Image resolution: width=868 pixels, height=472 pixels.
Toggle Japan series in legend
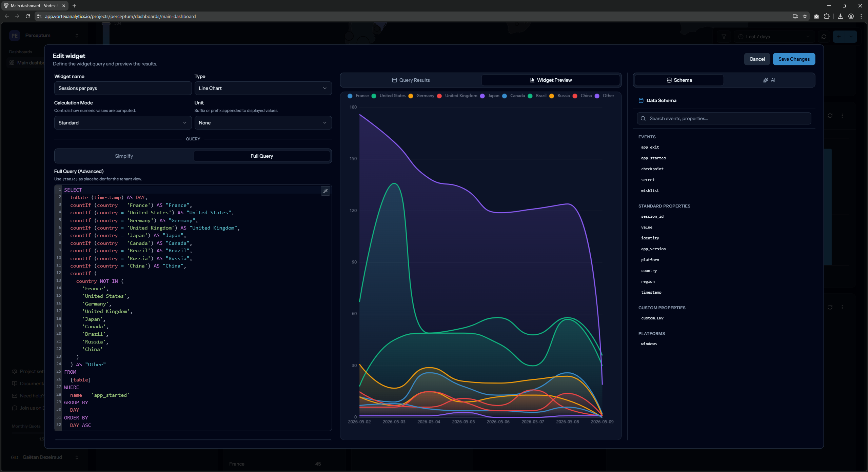pos(490,96)
